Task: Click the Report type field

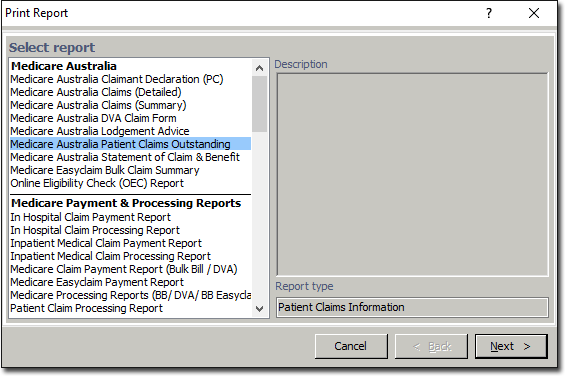Action: 412,307
